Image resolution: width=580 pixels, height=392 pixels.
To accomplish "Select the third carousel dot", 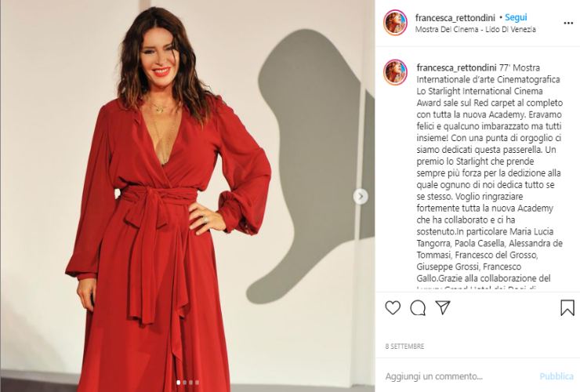I will click(x=191, y=383).
